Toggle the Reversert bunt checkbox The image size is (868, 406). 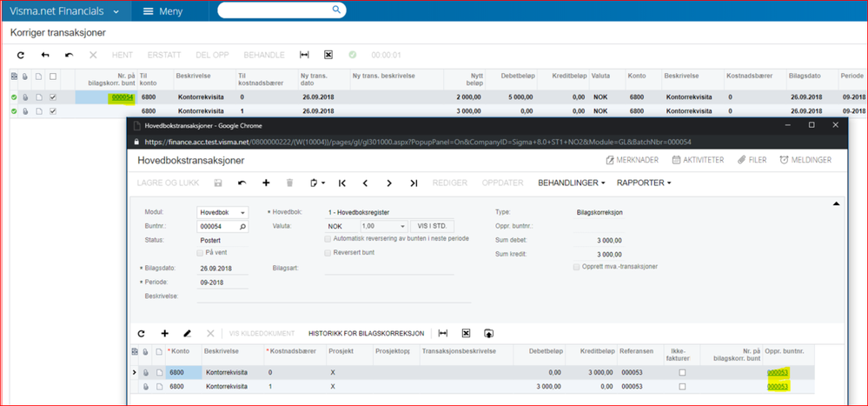pos(328,253)
